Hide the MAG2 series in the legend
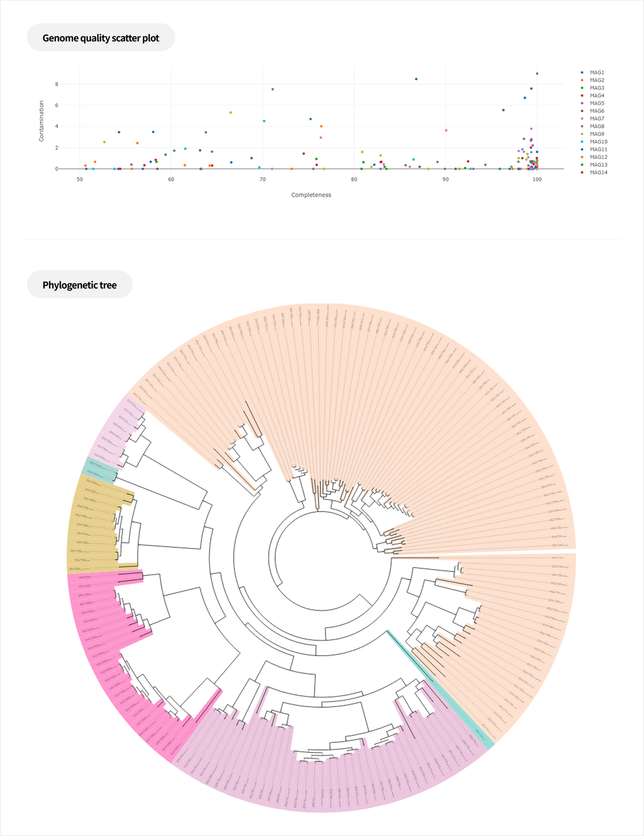 (x=596, y=80)
